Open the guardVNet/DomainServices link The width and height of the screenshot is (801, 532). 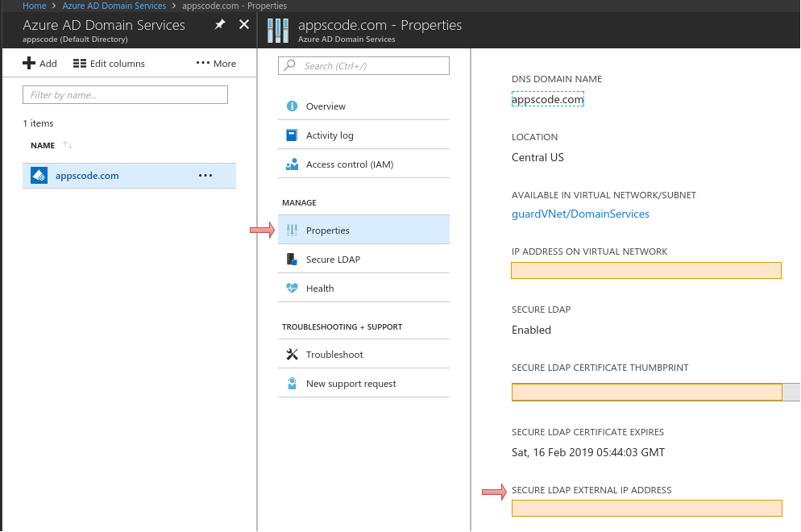click(x=580, y=214)
